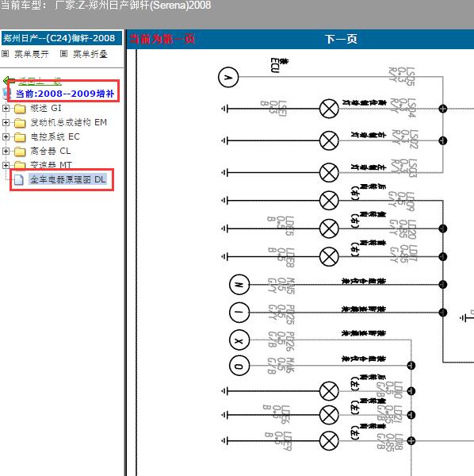Click the 发动机总成结构 EM folder icon
This screenshot has height=476, width=474.
coord(20,123)
